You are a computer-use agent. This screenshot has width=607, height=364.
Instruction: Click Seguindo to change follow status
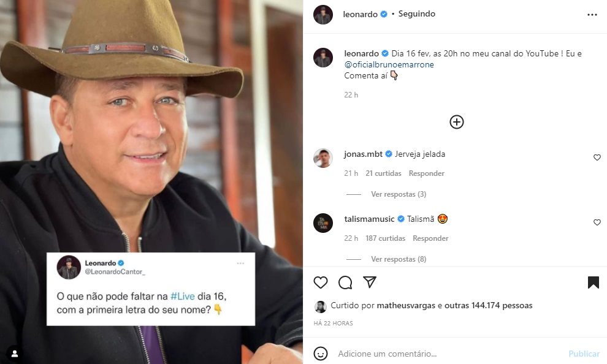(416, 13)
